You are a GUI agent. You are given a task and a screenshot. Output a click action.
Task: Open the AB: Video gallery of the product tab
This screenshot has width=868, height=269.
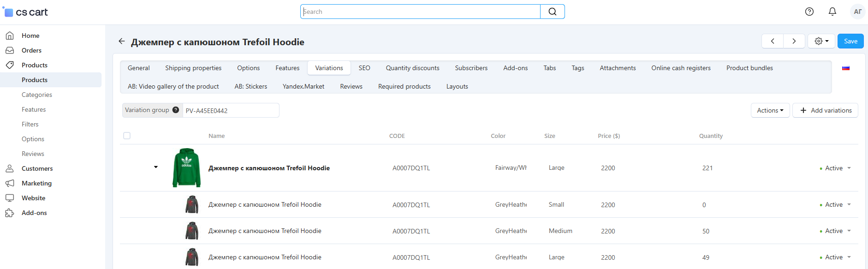pos(173,86)
